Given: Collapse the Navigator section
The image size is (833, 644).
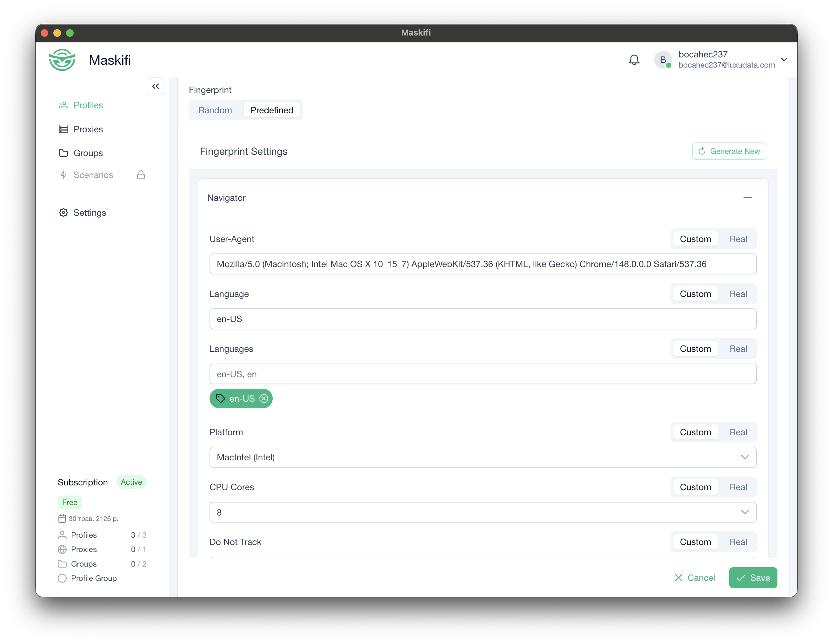Looking at the screenshot, I should coord(748,198).
